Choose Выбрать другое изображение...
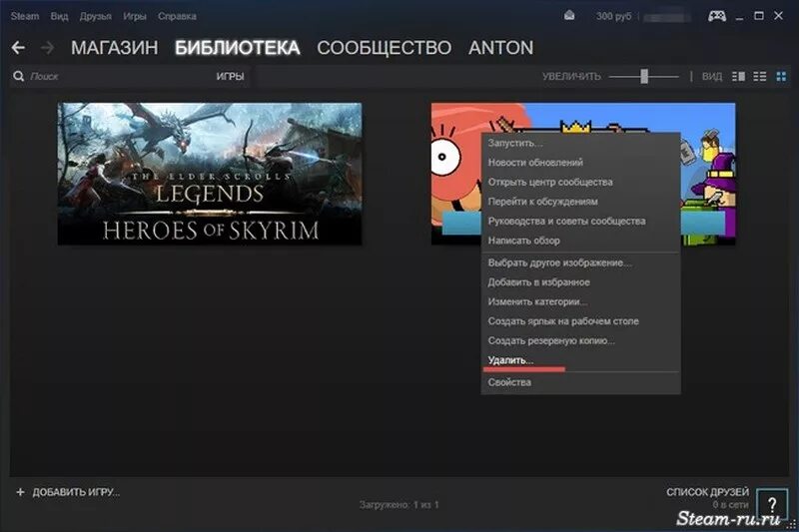 pos(581,263)
